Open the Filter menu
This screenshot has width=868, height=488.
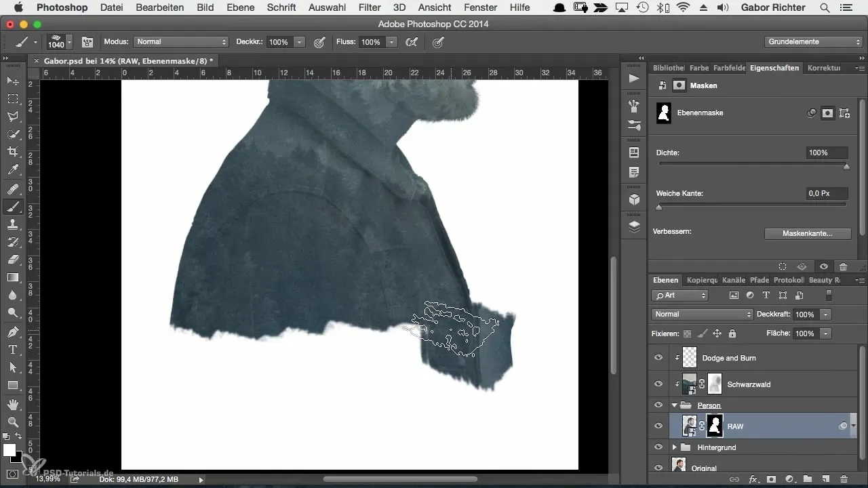pos(369,7)
